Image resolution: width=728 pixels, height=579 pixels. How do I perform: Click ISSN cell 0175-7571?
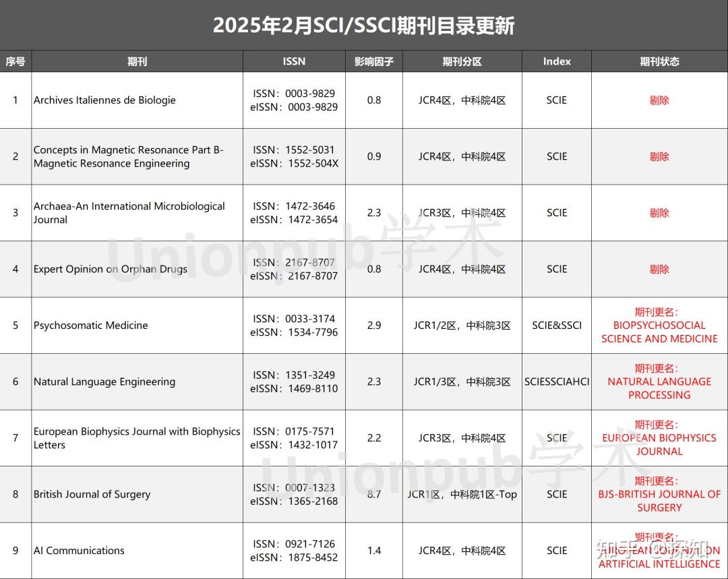point(294,438)
